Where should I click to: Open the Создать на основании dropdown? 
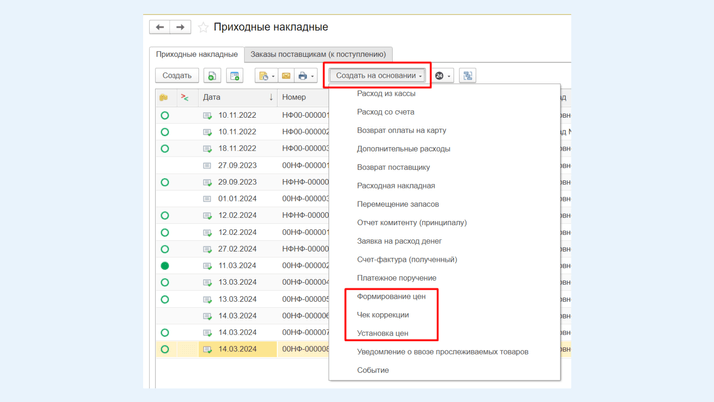[378, 76]
